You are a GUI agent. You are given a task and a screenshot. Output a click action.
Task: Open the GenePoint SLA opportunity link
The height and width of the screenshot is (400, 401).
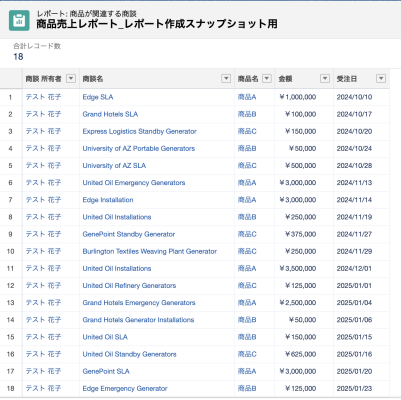click(106, 371)
